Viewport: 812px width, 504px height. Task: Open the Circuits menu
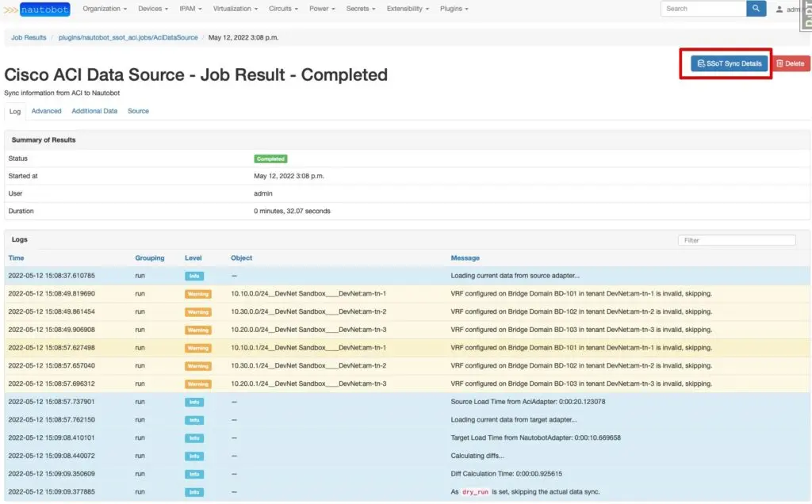[x=283, y=9]
